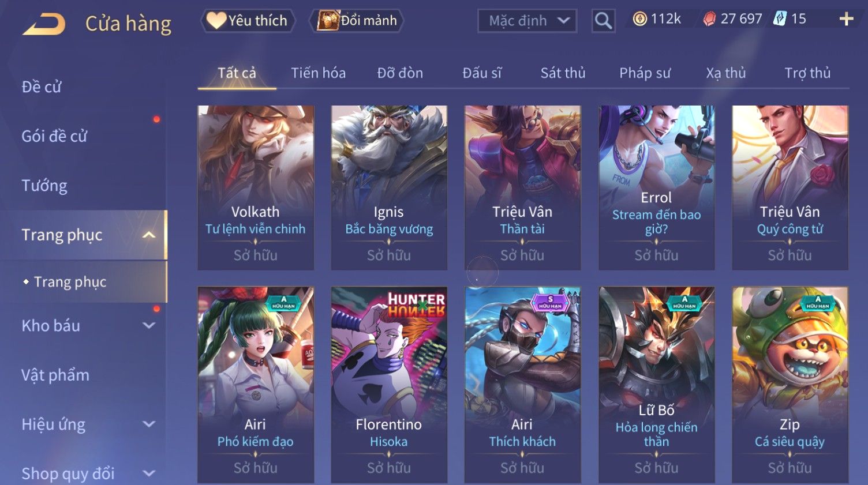The width and height of the screenshot is (868, 485).
Task: Switch to the Pháp sư tab
Action: 645,73
